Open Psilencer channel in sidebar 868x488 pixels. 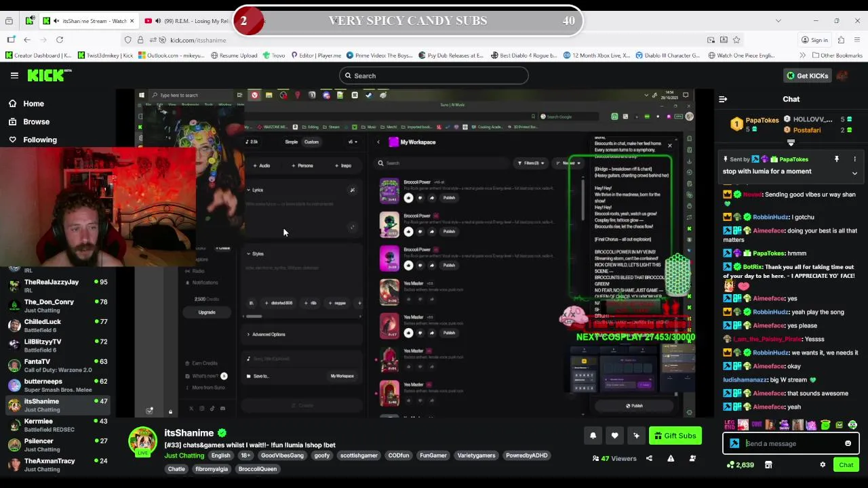pos(57,445)
